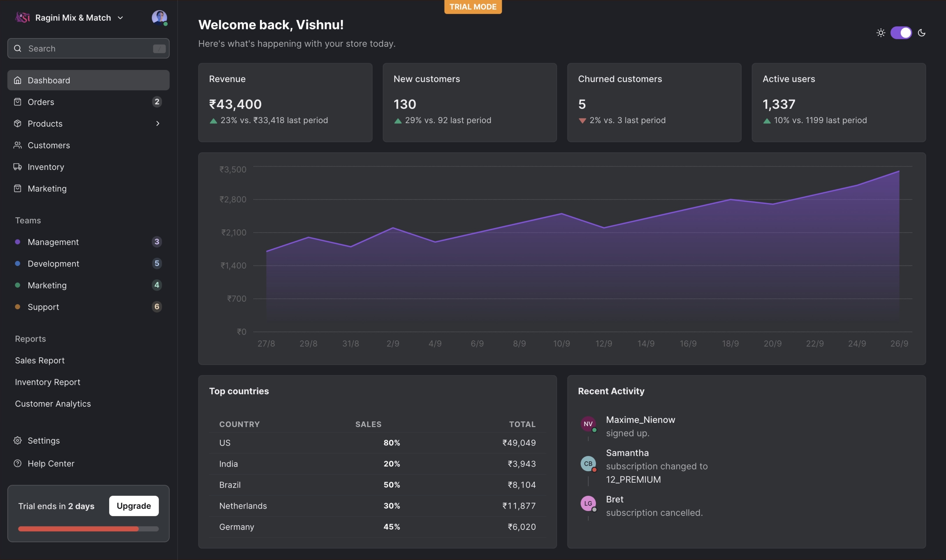The width and height of the screenshot is (946, 560).
Task: Click the Development team badge 5
Action: click(157, 263)
